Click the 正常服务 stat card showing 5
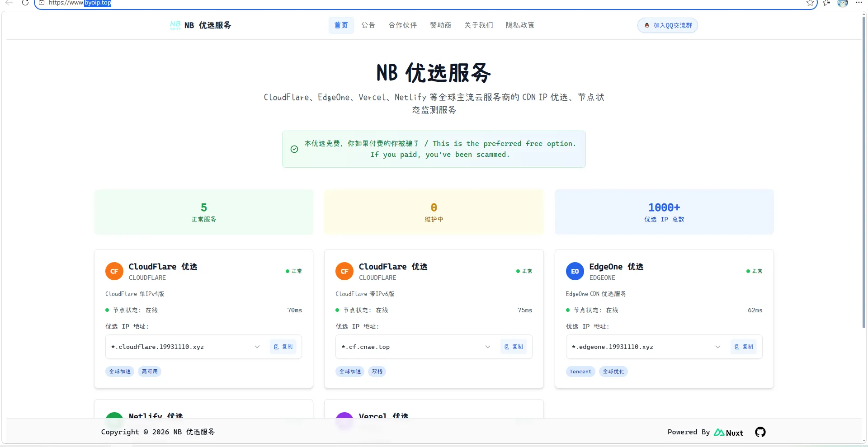Image resolution: width=868 pixels, height=447 pixels. 203,212
